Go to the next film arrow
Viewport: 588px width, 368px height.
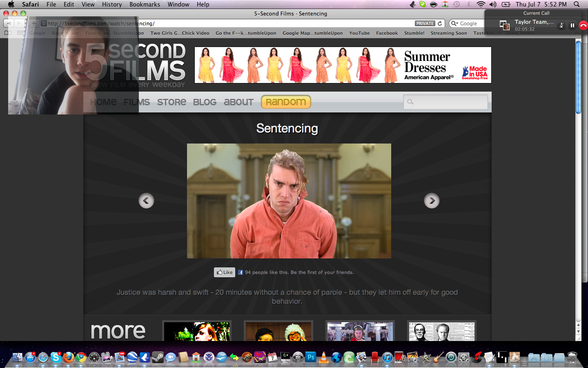(432, 201)
